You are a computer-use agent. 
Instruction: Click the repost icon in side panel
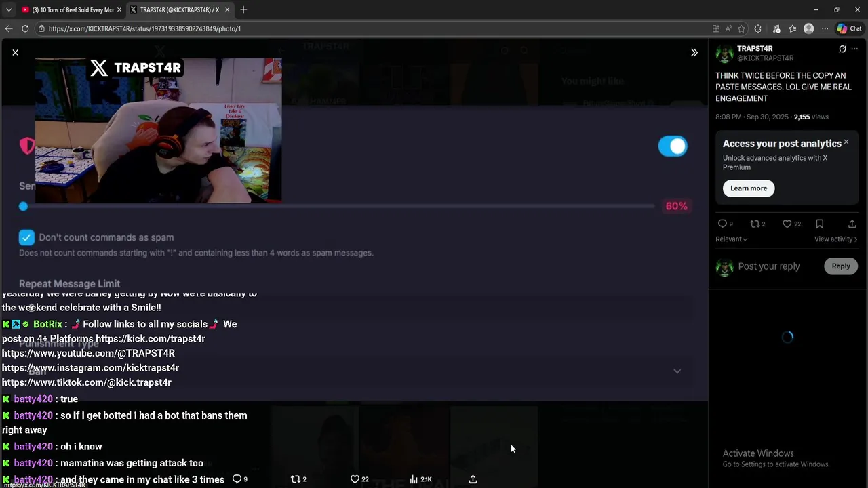tap(757, 224)
